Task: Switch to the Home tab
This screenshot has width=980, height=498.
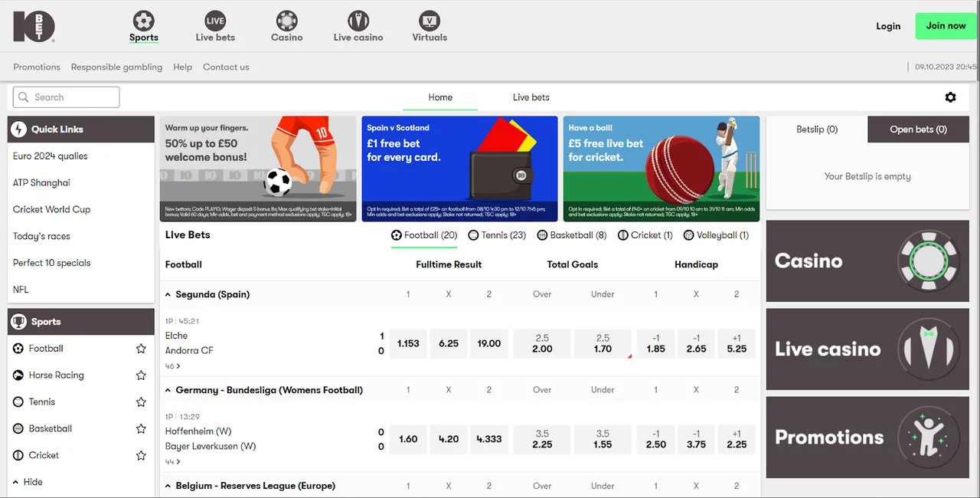Action: [440, 97]
